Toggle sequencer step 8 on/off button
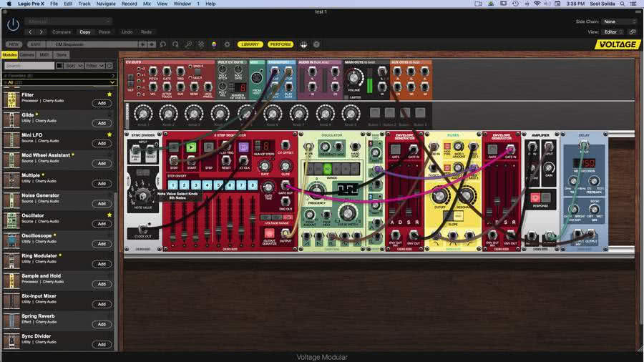Screen dimensions: 644x362 click(253, 185)
